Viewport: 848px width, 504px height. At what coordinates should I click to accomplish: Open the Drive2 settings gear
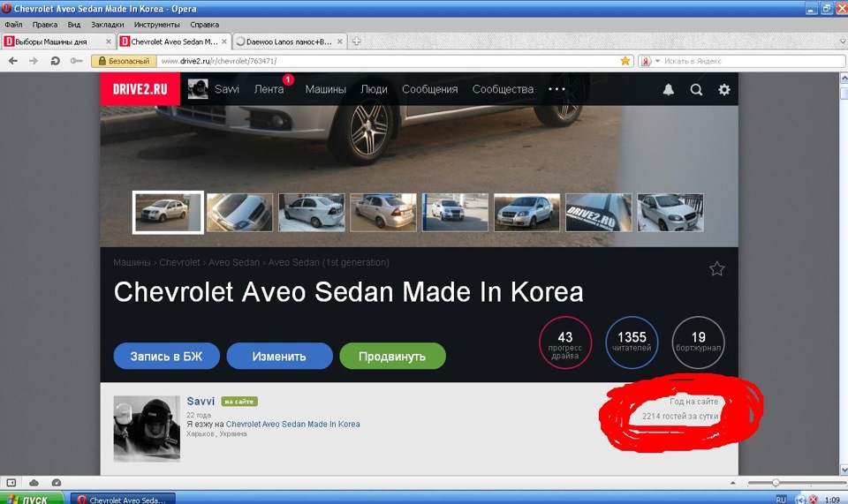[724, 90]
